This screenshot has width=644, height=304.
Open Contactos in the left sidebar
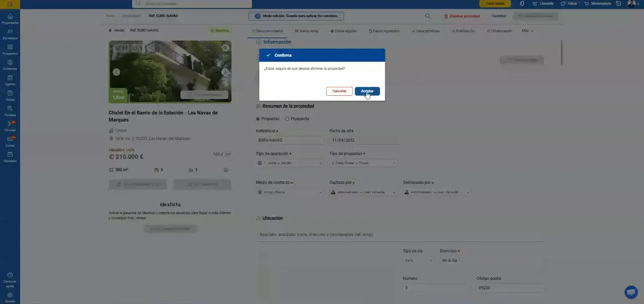10,65
